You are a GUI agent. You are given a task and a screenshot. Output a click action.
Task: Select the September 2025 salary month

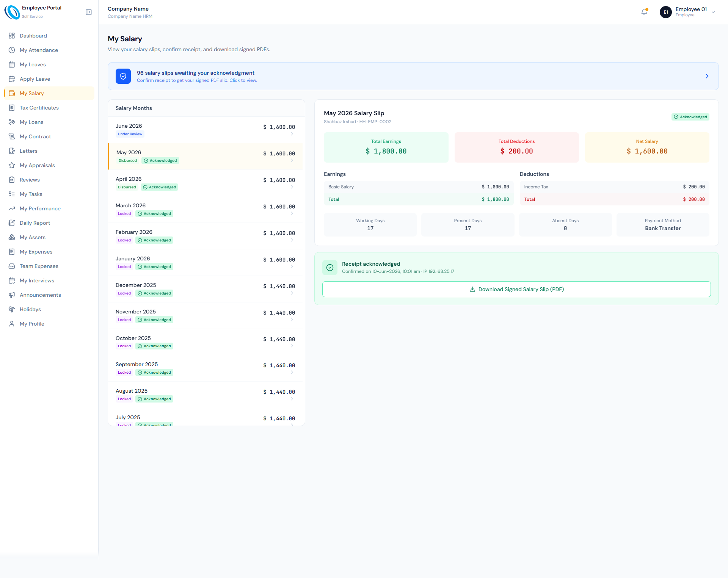[206, 368]
